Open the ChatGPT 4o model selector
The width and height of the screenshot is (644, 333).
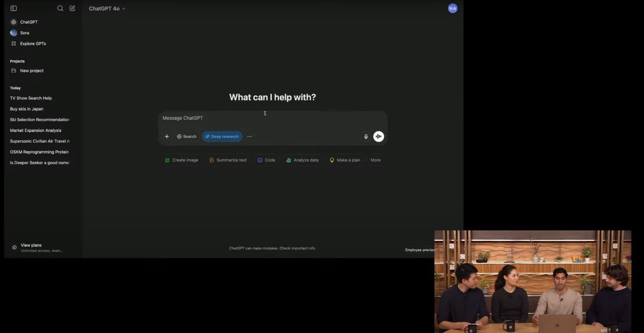107,8
